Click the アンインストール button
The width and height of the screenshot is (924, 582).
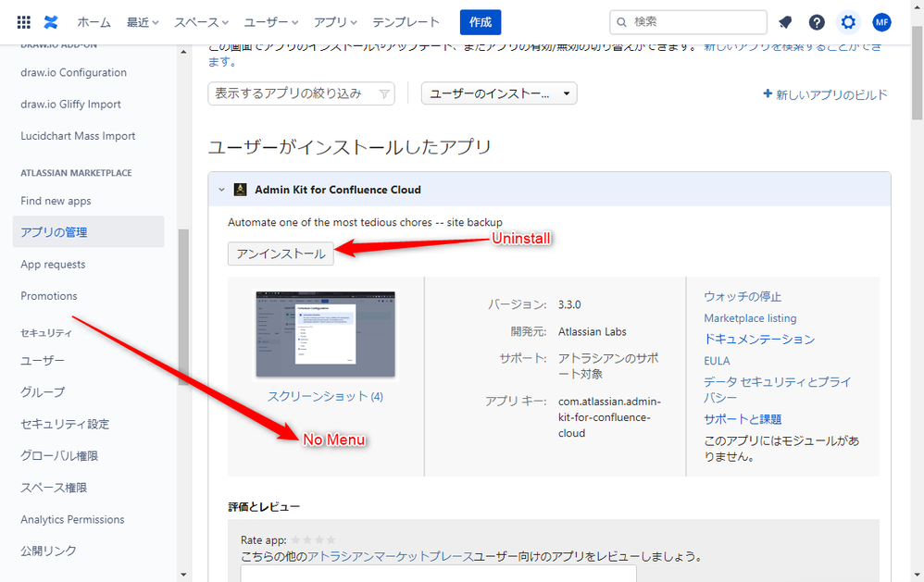[281, 254]
